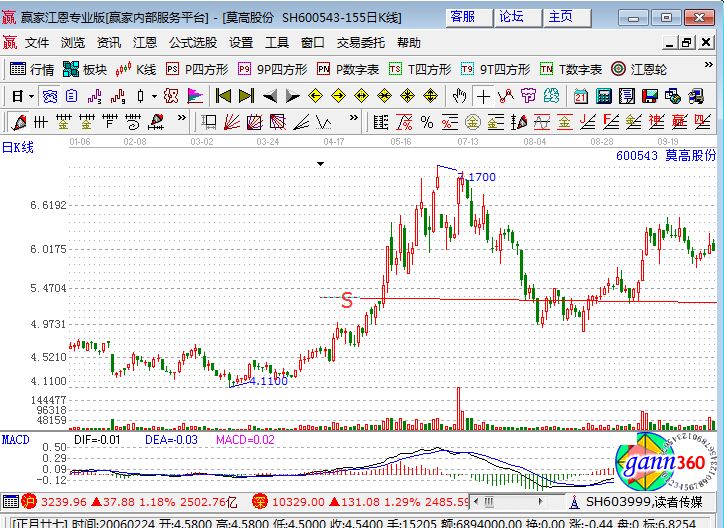Click the red S support line
The height and width of the screenshot is (528, 724).
[347, 299]
